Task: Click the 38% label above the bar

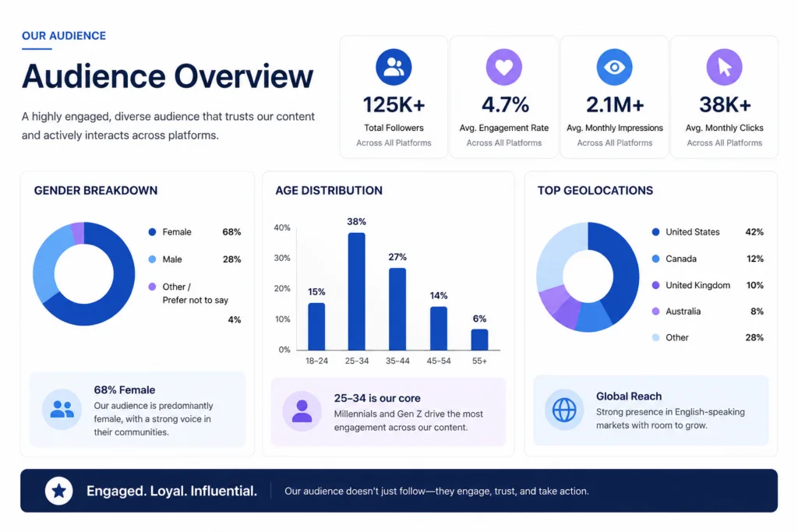Action: pos(356,222)
